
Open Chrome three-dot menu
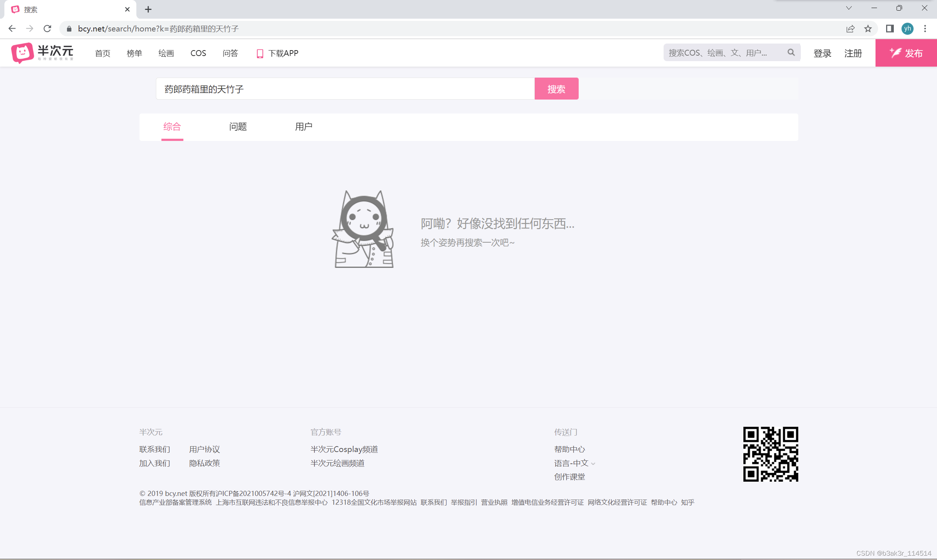coord(925,29)
